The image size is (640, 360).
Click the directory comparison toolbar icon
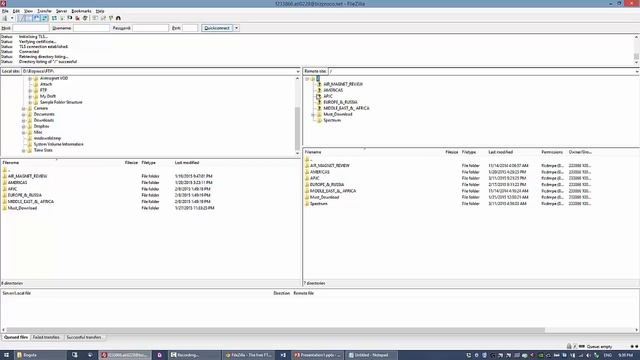(x=103, y=18)
